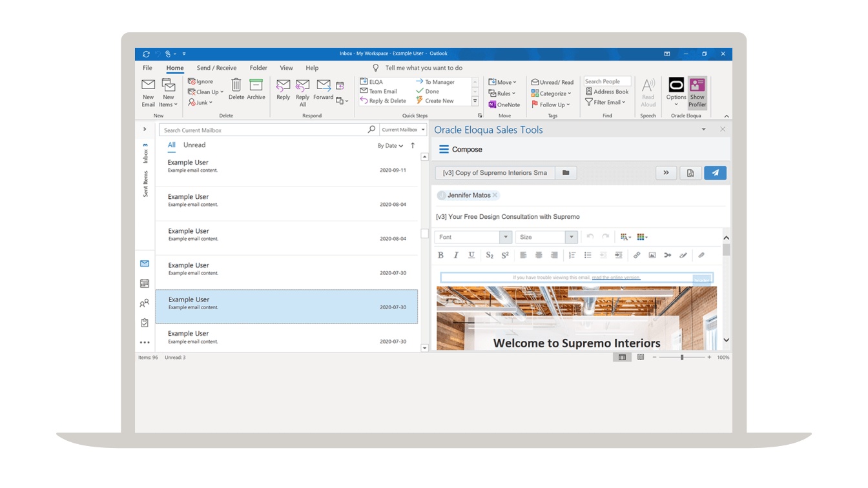Select the Unread filter tab in the inbox
This screenshot has height=488, width=868.
coord(194,145)
